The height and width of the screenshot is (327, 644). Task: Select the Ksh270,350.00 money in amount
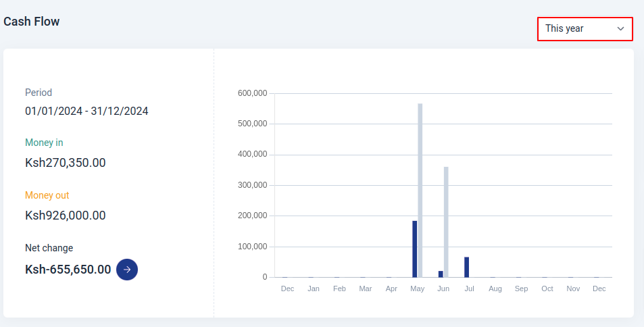click(x=66, y=163)
